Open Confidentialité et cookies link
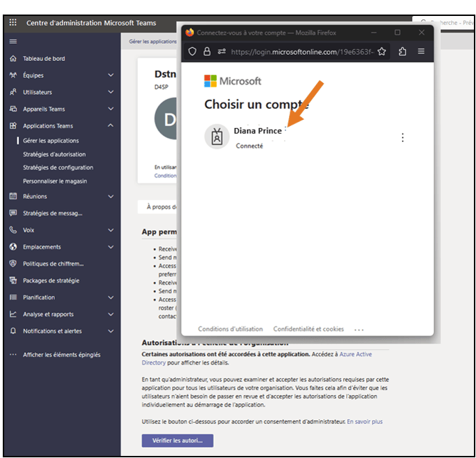The image size is (476, 458). (x=308, y=329)
